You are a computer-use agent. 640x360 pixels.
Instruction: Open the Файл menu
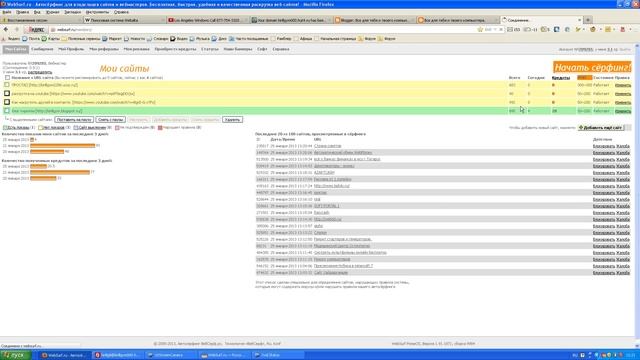(7, 12)
